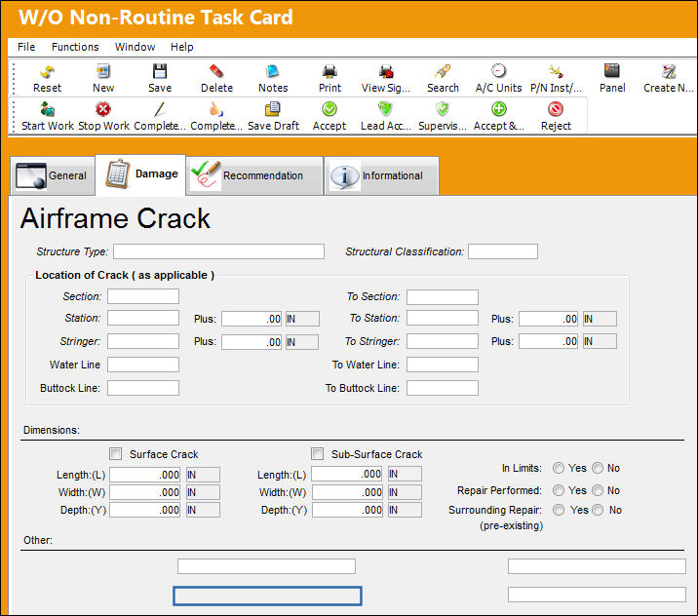Click the red Stop Work icon

103,109
